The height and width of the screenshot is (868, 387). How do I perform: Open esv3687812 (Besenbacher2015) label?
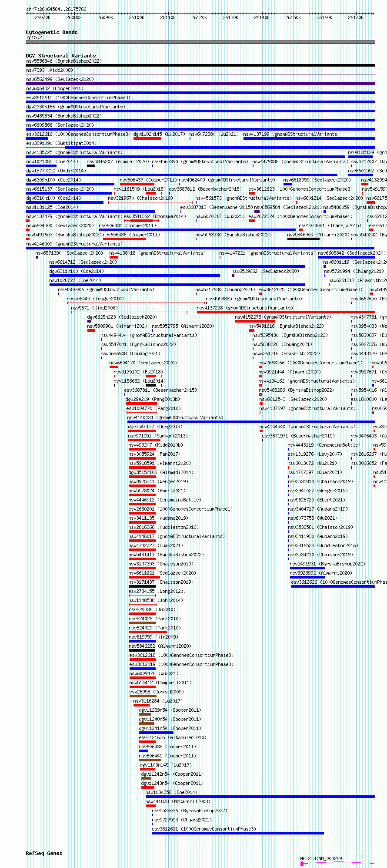[205, 189]
